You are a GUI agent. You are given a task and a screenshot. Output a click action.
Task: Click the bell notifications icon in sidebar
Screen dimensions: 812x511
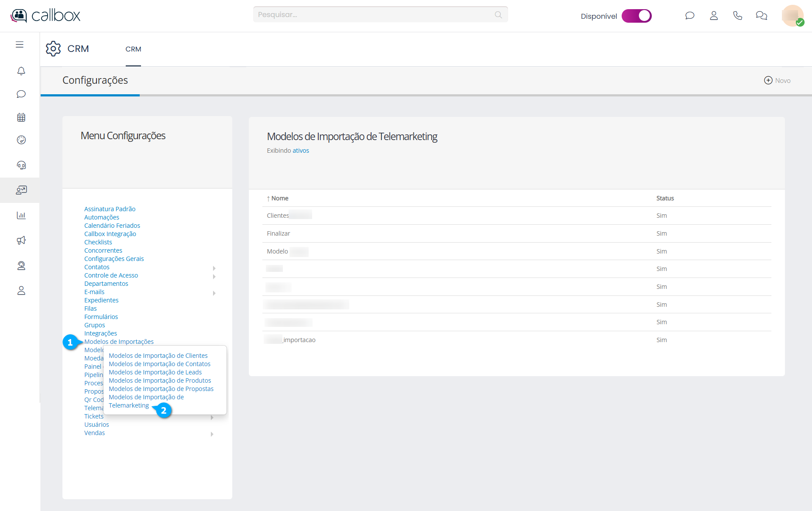[x=21, y=71]
